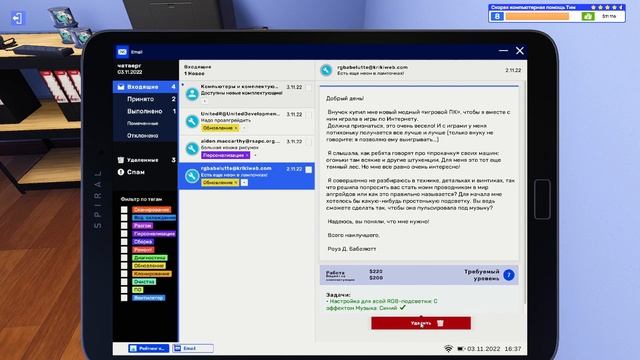Image resolution: width=640 pixels, height=360 pixels.
Task: Open the Отклонено folder
Action: point(145,136)
